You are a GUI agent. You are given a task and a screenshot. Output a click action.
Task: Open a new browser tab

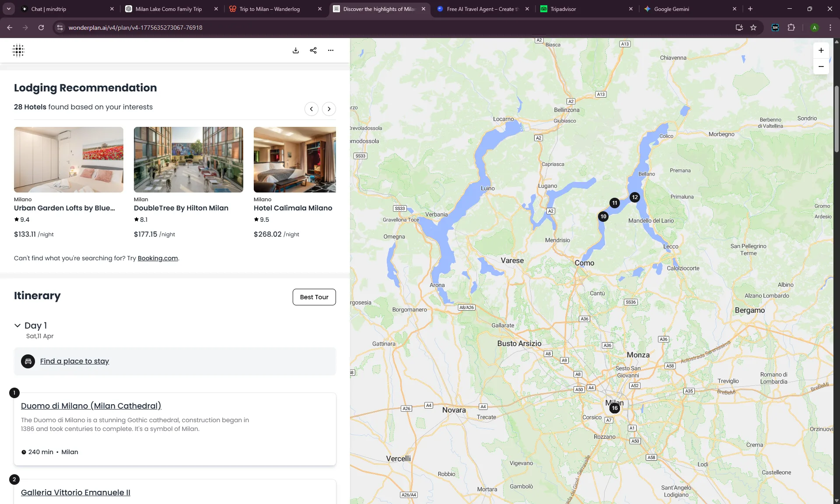click(750, 9)
